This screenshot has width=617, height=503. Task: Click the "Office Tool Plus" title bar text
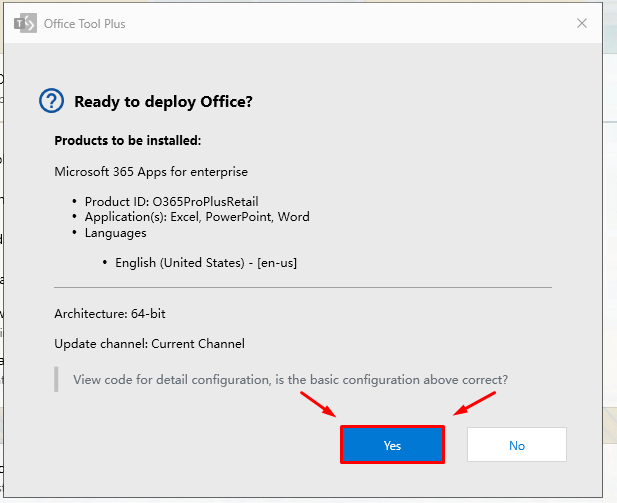[85, 23]
